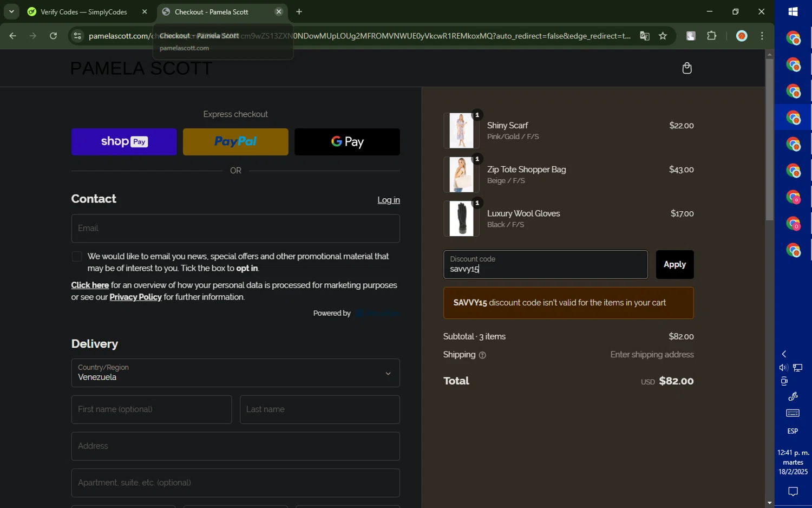Click the page address URL bar
This screenshot has height=508, width=812.
359,36
